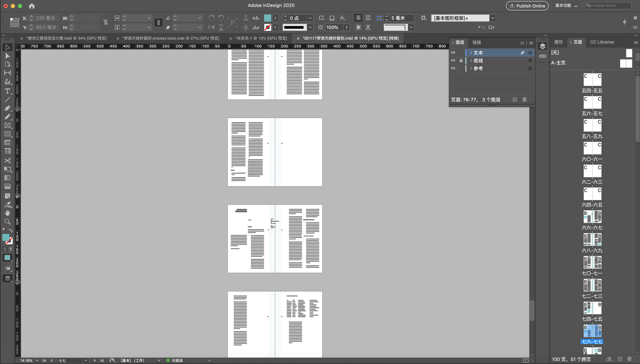
Task: Collapse Layers panel double-arrow
Action: click(x=522, y=43)
